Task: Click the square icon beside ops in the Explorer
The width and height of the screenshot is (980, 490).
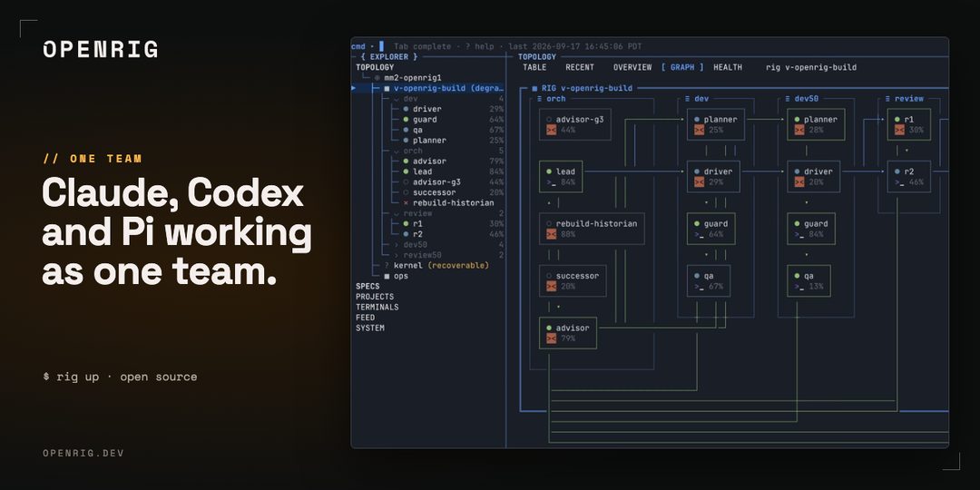Action: click(x=387, y=276)
